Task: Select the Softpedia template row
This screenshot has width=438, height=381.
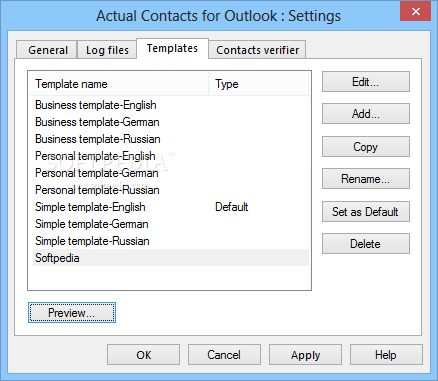Action: click(x=171, y=258)
